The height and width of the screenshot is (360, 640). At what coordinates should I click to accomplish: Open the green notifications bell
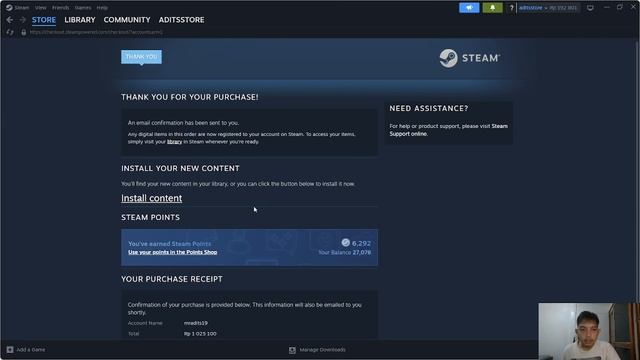click(x=492, y=8)
